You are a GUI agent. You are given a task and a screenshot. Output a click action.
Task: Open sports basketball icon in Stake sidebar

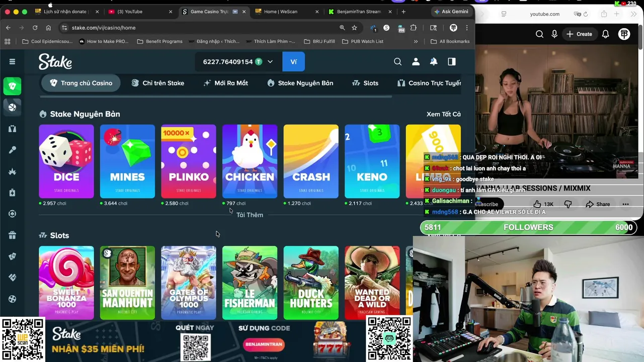coord(12,107)
